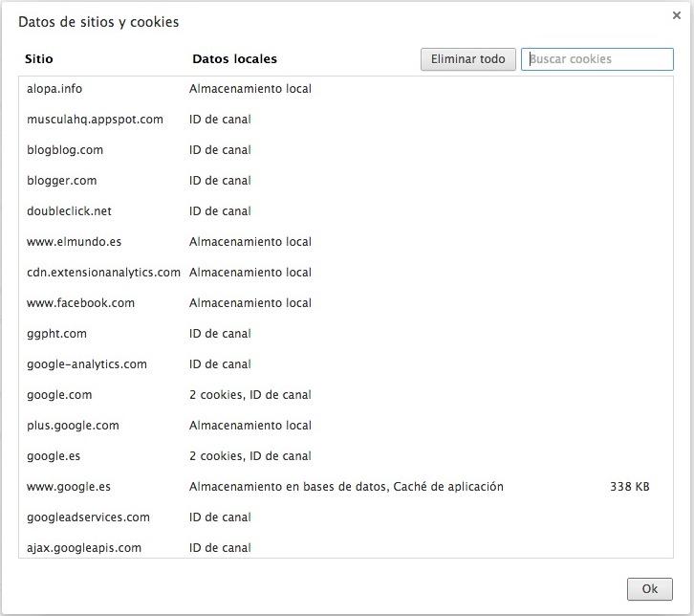Expand the www.facebook.com row
This screenshot has height=616, width=694.
click(80, 303)
